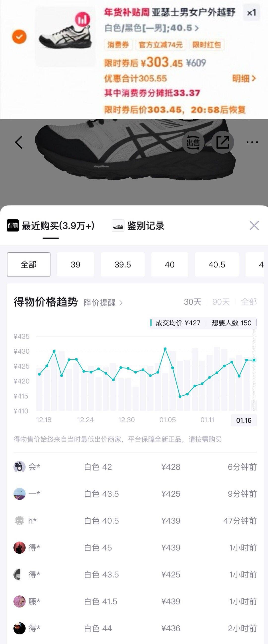Show the 全部 range price trend

249,302
